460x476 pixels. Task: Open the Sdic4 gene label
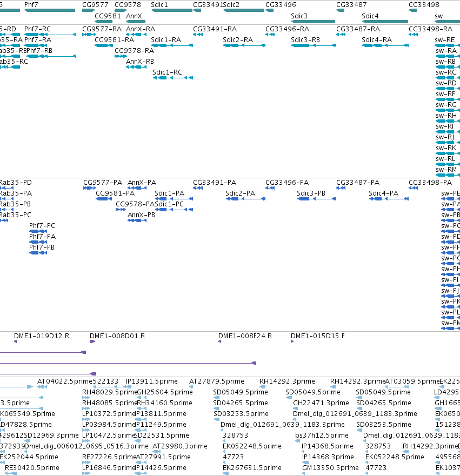(x=370, y=16)
